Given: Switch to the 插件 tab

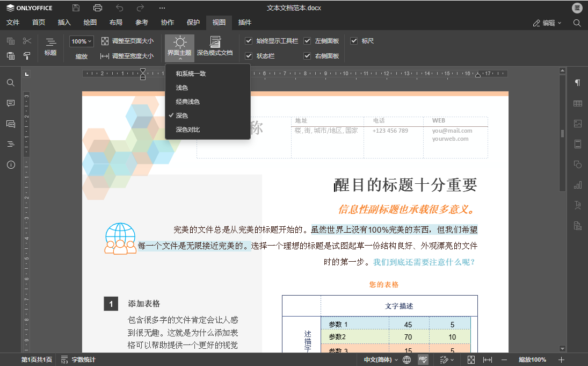Looking at the screenshot, I should [245, 23].
